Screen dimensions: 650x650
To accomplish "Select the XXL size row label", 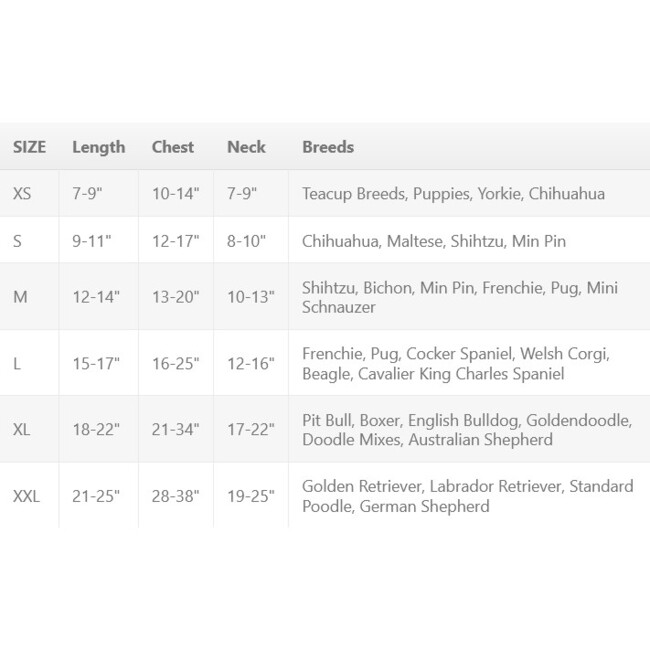I will [26, 496].
